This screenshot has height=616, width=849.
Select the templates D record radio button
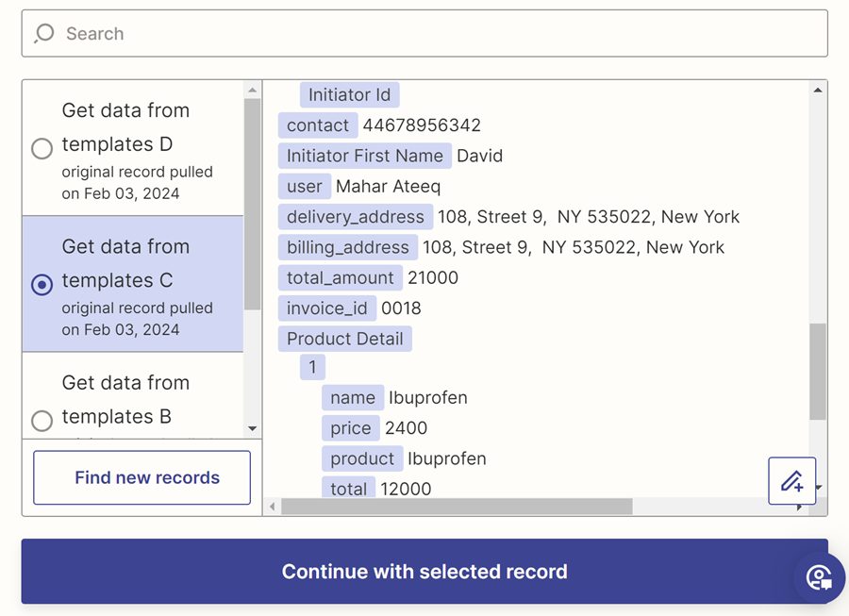click(42, 148)
